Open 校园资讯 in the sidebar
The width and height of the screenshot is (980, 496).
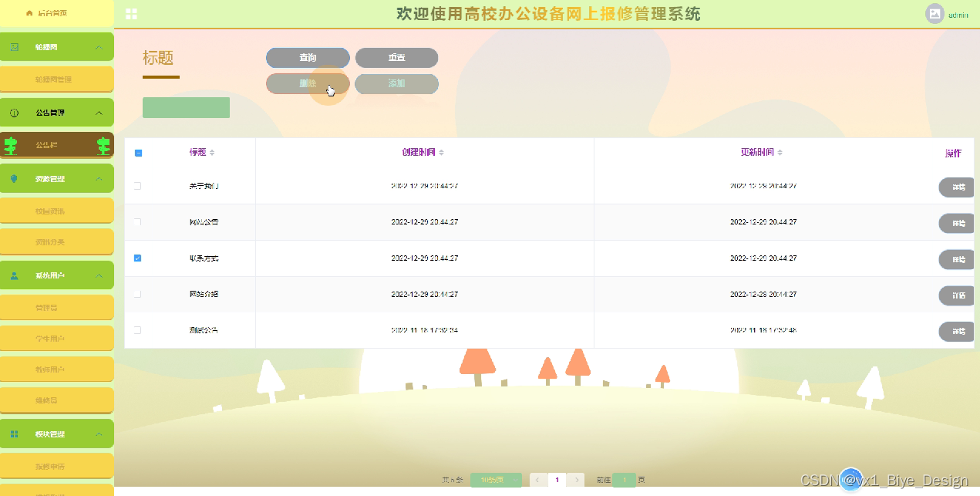point(57,211)
